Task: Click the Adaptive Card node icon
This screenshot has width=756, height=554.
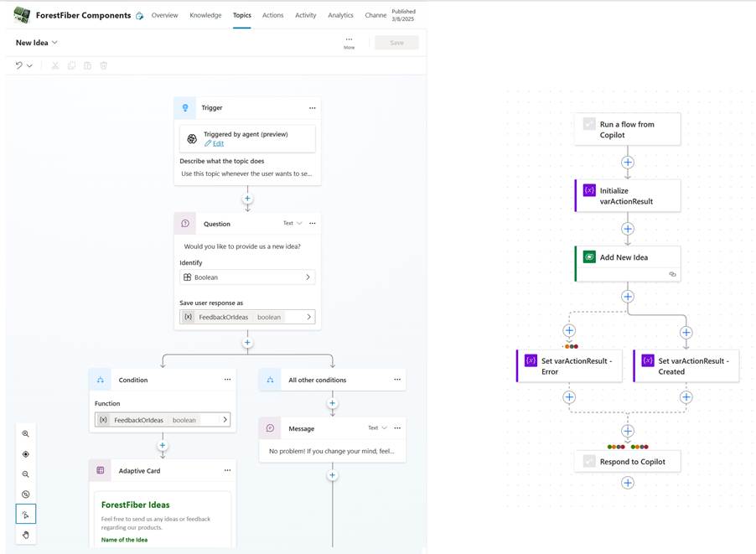Action: (x=101, y=471)
